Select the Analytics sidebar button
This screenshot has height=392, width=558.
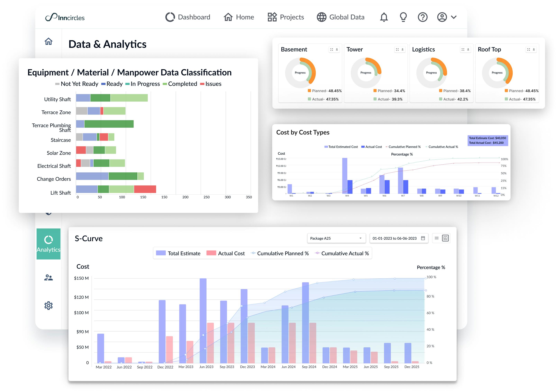tap(49, 244)
